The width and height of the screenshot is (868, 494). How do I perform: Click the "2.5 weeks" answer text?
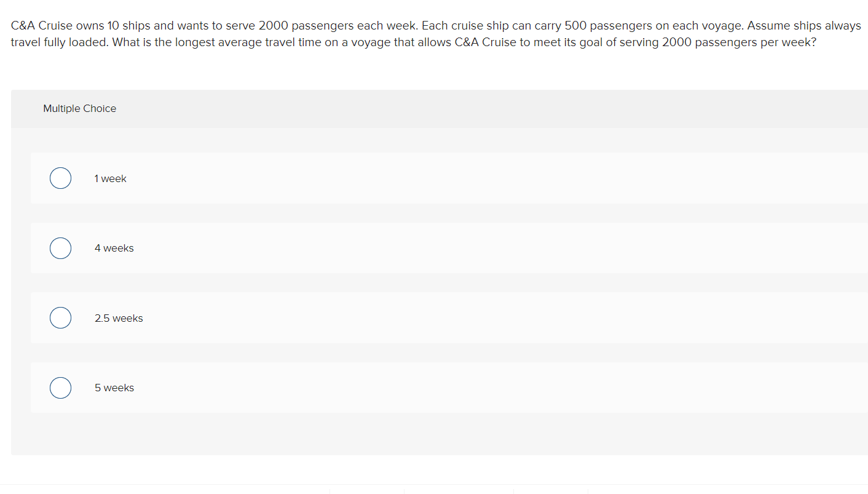click(119, 318)
